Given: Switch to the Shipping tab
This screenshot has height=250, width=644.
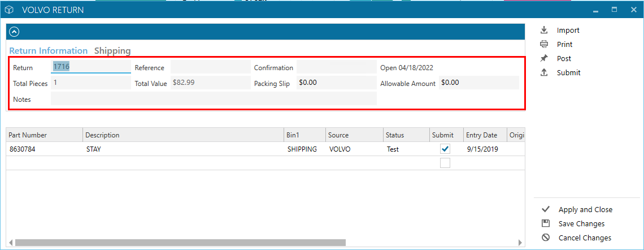Looking at the screenshot, I should [112, 50].
